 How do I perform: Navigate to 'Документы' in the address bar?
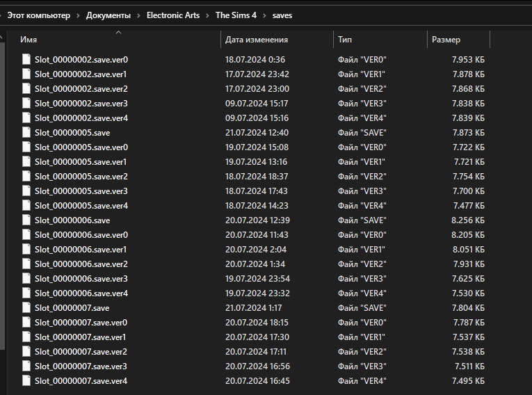[107, 15]
